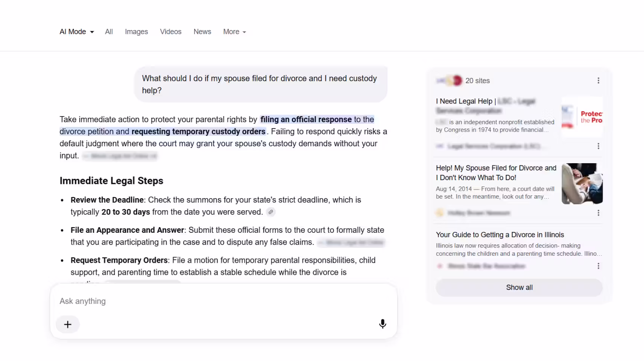Open the 20 sites panel options menu
The height and width of the screenshot is (361, 644).
(598, 80)
